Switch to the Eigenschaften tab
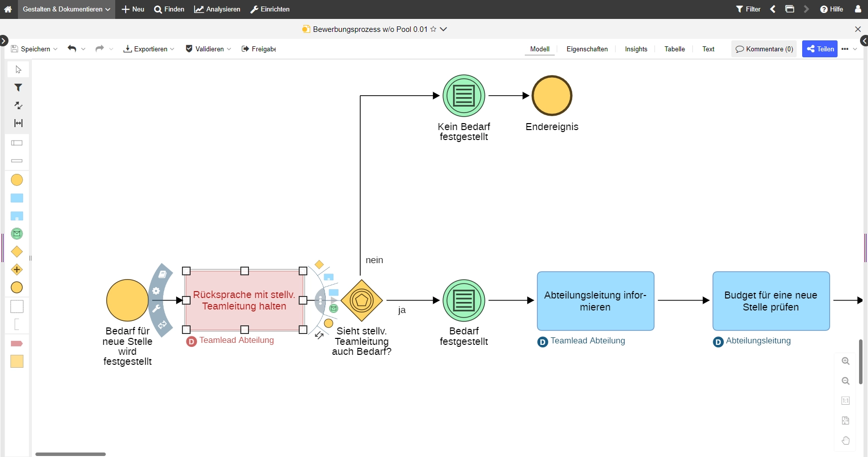This screenshot has width=868, height=457. coord(587,49)
